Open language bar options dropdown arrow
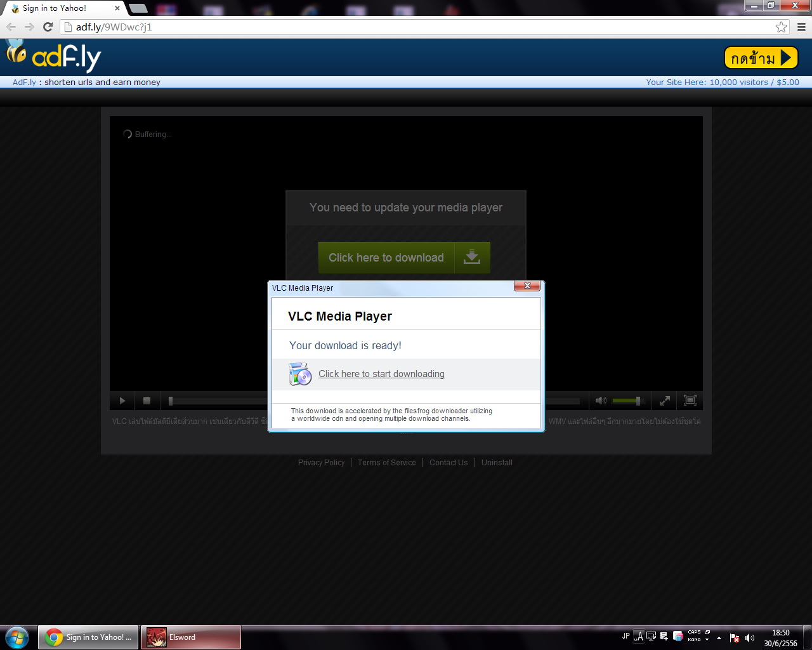The image size is (812, 650). click(x=707, y=640)
